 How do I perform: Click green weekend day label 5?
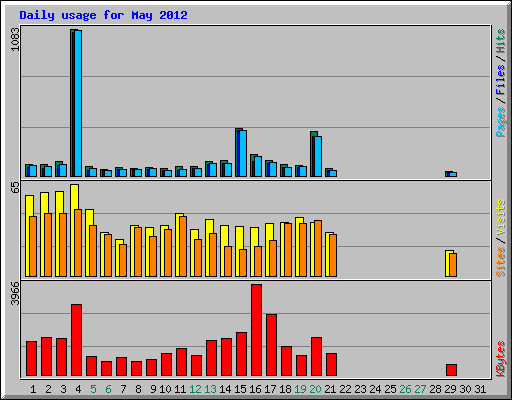(93, 389)
